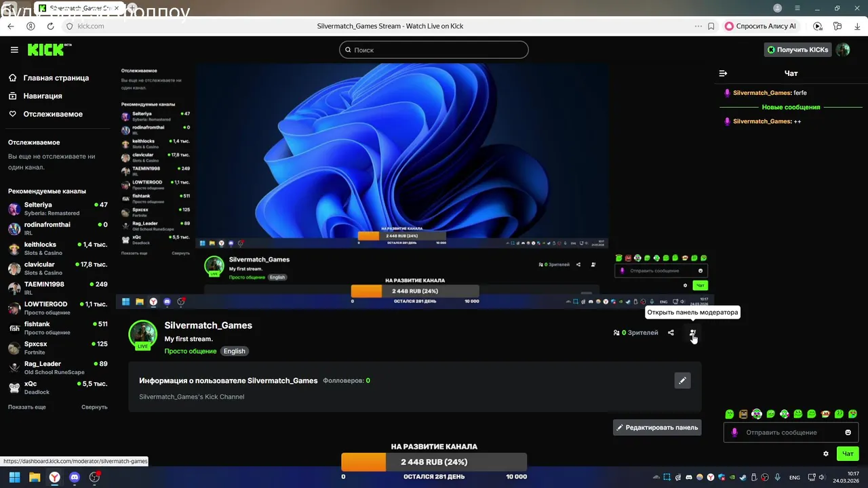868x488 pixels.
Task: Click the Просто общение category link
Action: coord(191,351)
